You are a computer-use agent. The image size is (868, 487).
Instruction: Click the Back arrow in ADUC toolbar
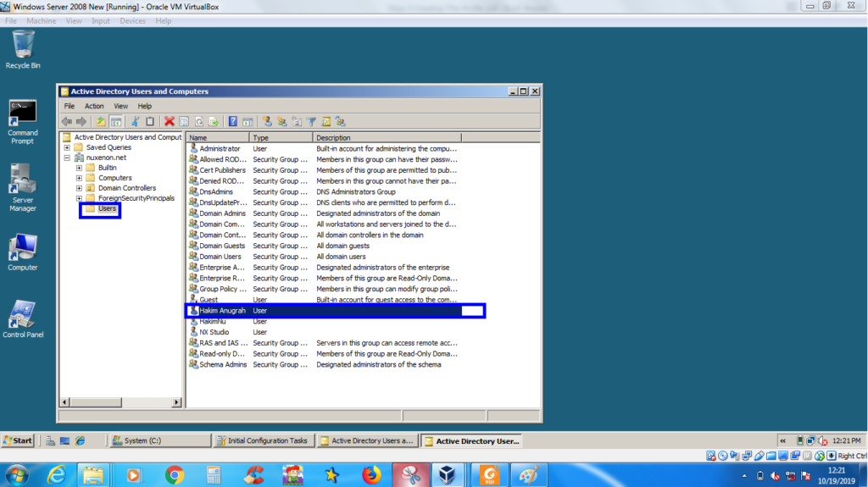click(67, 121)
